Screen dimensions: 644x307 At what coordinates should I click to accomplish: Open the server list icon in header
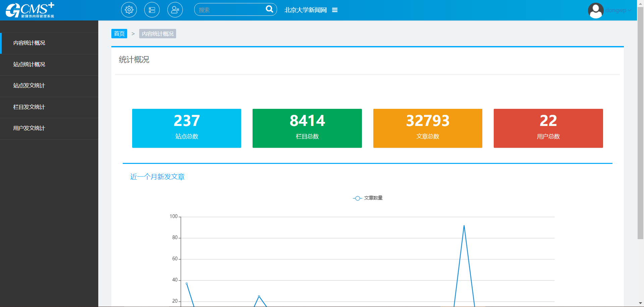(x=152, y=10)
